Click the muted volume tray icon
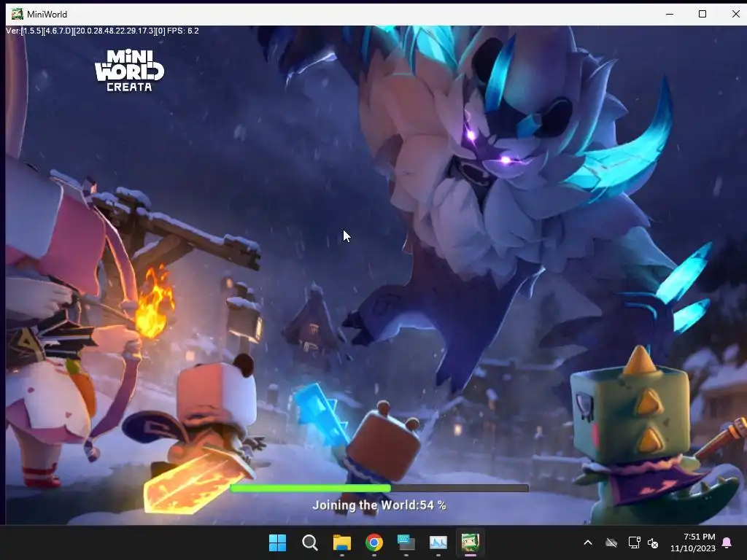 pos(653,542)
